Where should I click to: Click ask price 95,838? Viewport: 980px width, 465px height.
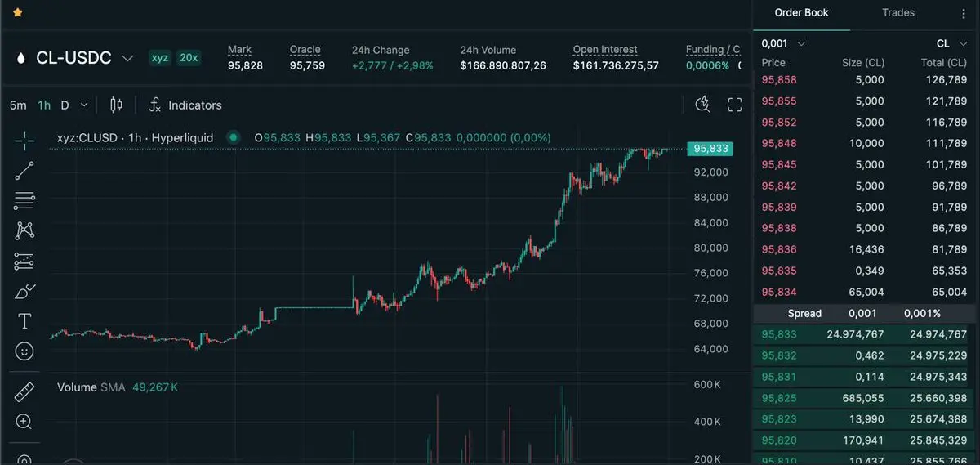point(778,228)
